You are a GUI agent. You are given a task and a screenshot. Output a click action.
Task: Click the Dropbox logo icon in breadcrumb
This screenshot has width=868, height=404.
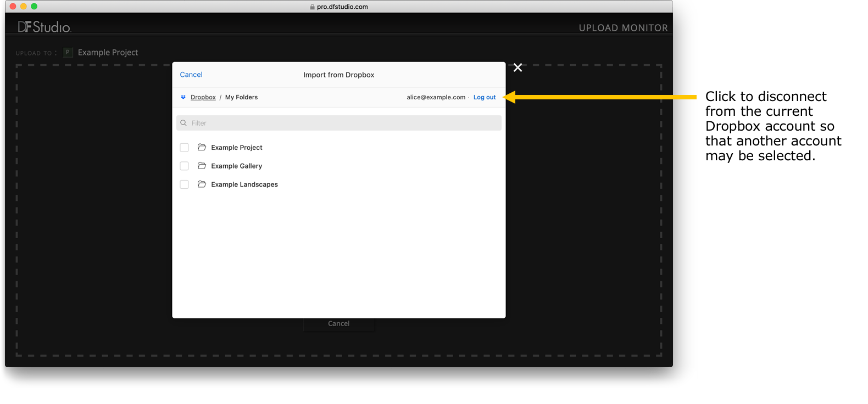[x=183, y=97]
